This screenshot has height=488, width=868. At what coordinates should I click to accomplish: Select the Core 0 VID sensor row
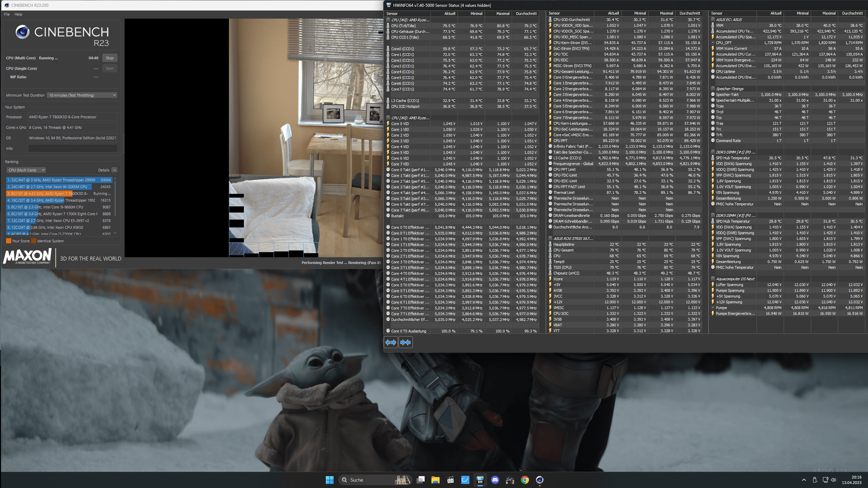[x=462, y=124]
